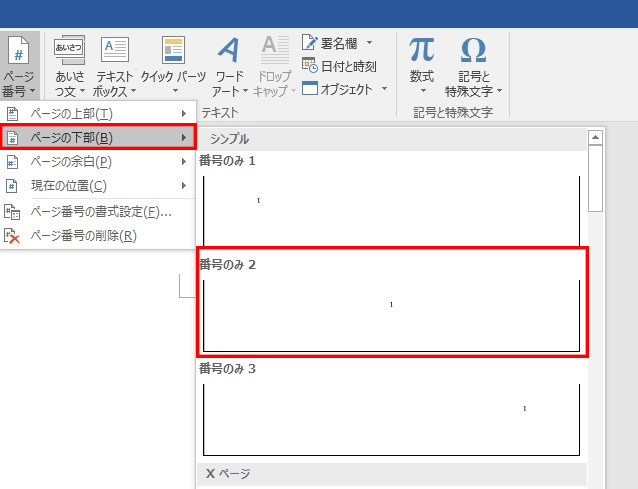Viewport: 638px width, 489px height.
Task: Select 番号のみ 1 page number preview
Action: [391, 199]
